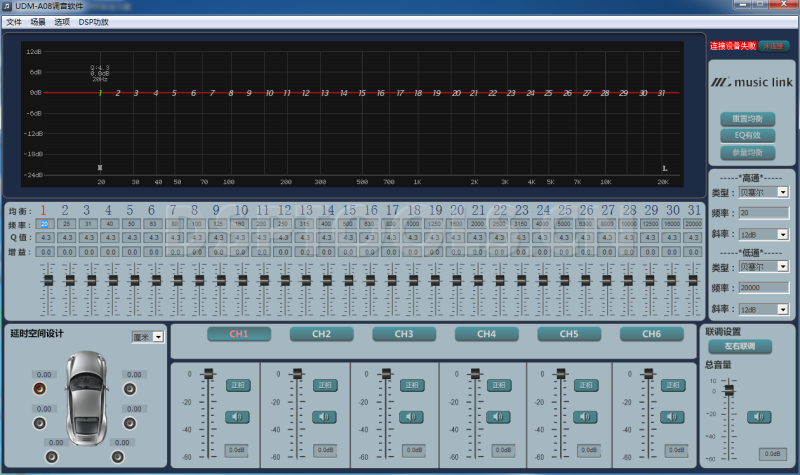Viewport: 800px width, 475px height.
Task: Click the 20000 frequency field for band 31
Action: pyautogui.click(x=693, y=224)
